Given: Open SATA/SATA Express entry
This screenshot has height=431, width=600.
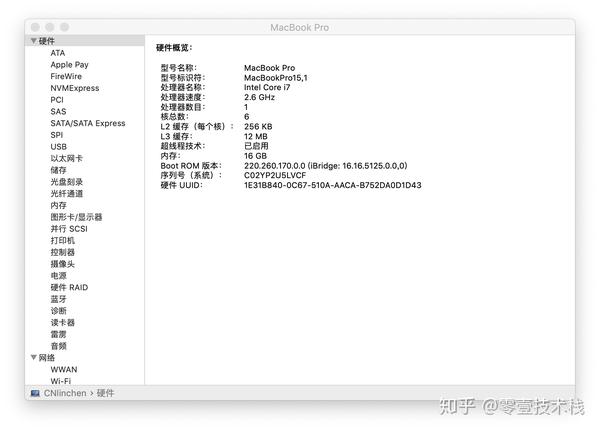Looking at the screenshot, I should tap(88, 123).
